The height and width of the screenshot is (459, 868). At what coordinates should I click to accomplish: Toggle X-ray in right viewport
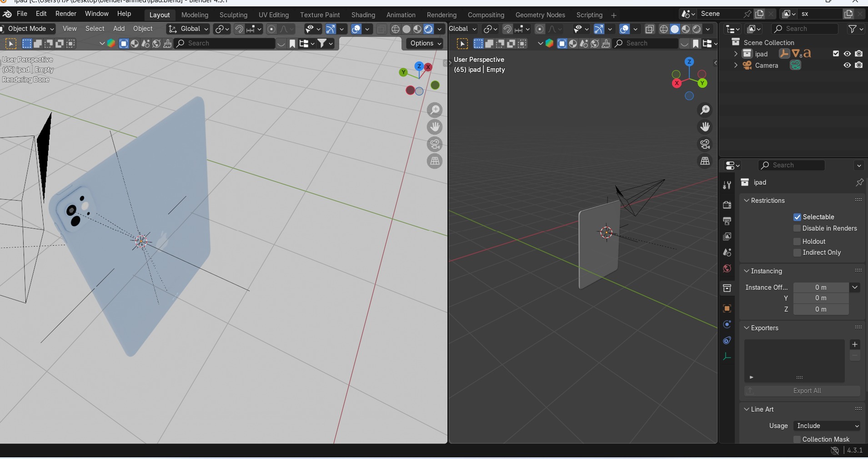(650, 29)
